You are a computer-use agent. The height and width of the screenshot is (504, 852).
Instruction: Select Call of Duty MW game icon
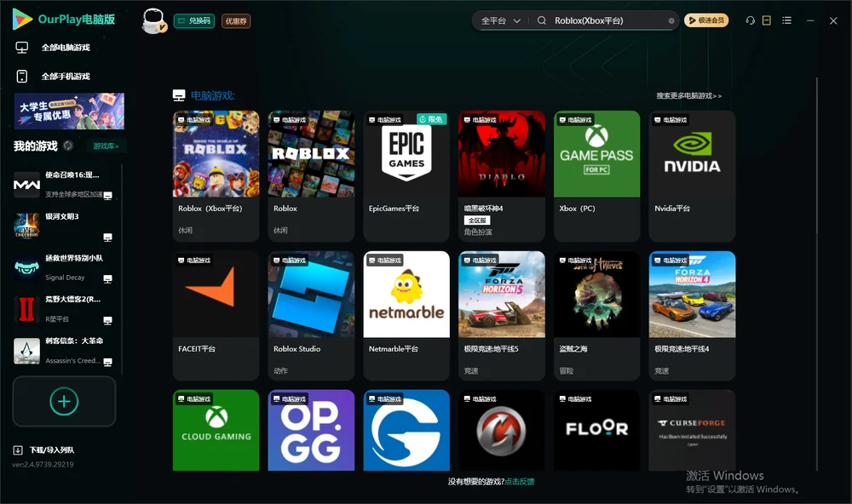pos(26,185)
